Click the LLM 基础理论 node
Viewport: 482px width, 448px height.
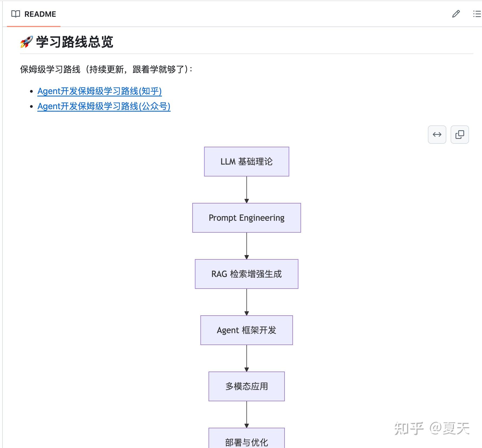click(246, 162)
